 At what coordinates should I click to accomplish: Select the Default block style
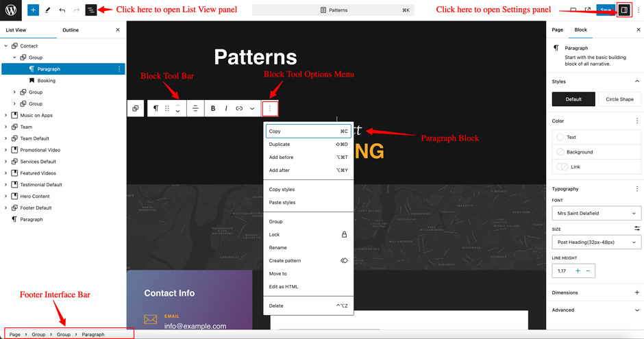pos(573,99)
